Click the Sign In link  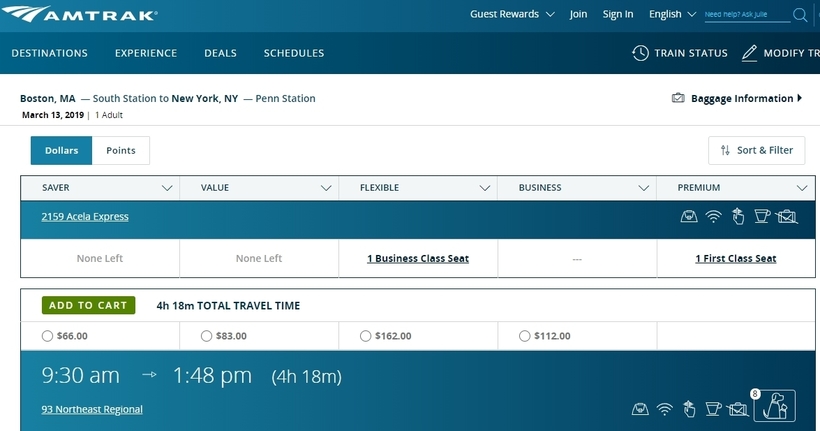coord(618,14)
